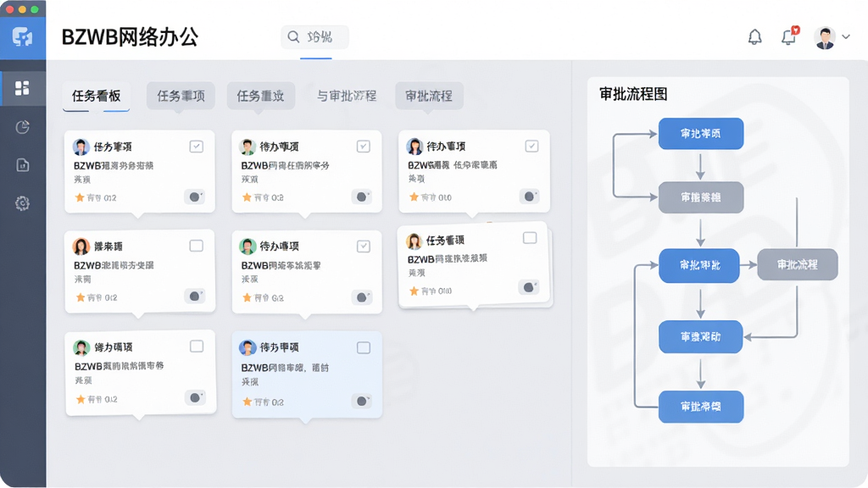Open the settings gear sidebar icon

tap(22, 203)
